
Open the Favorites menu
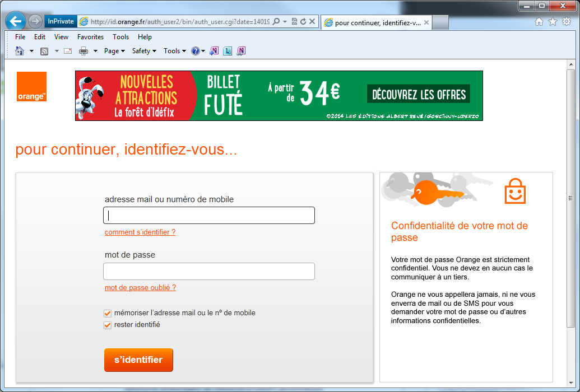click(90, 36)
